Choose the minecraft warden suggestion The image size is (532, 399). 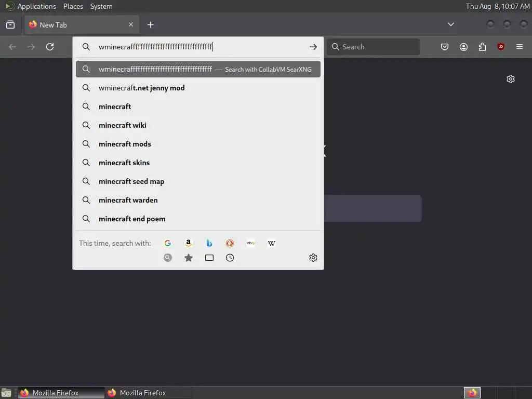pos(198,200)
